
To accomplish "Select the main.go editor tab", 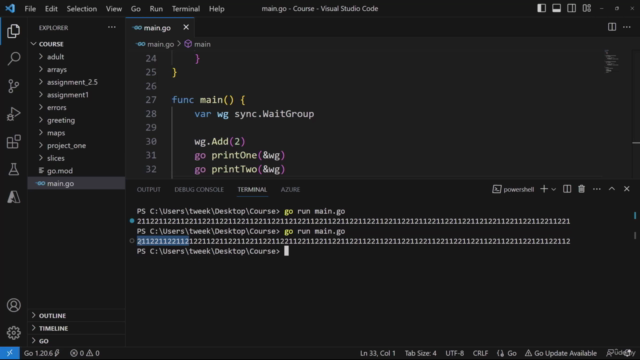I will (x=157, y=28).
